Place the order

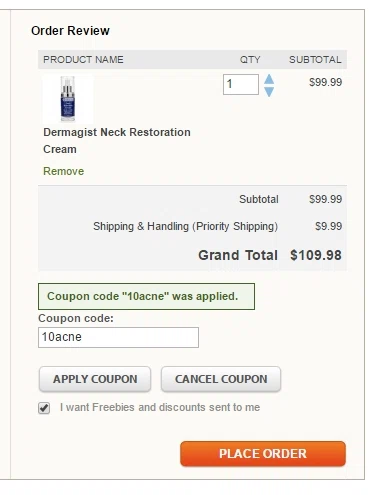263,454
